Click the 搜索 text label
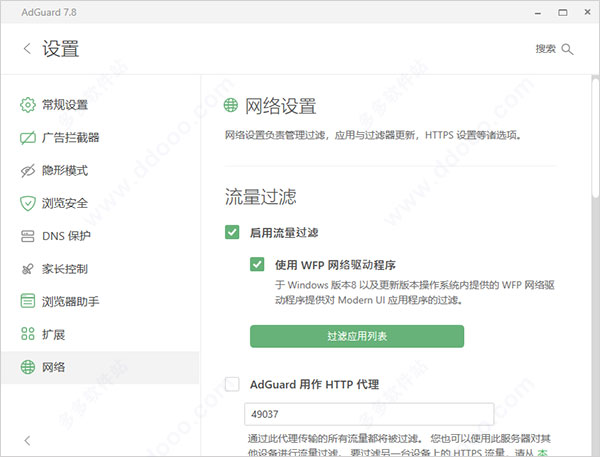600x457 pixels. [545, 49]
